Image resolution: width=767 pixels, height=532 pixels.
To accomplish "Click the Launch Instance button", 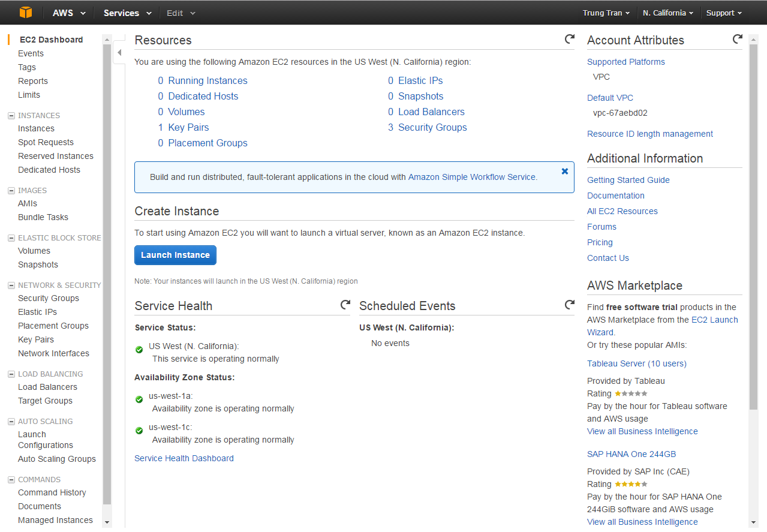I will click(x=175, y=255).
